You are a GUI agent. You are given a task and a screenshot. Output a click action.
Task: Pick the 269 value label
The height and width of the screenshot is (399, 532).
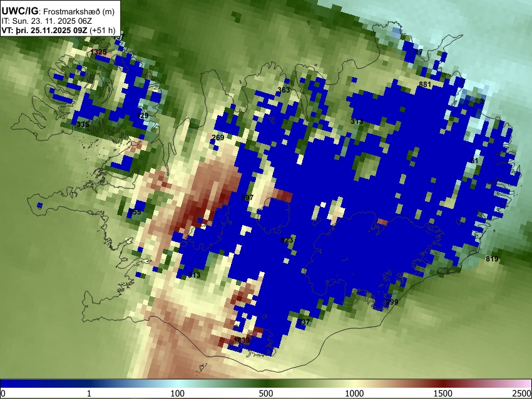(218, 138)
